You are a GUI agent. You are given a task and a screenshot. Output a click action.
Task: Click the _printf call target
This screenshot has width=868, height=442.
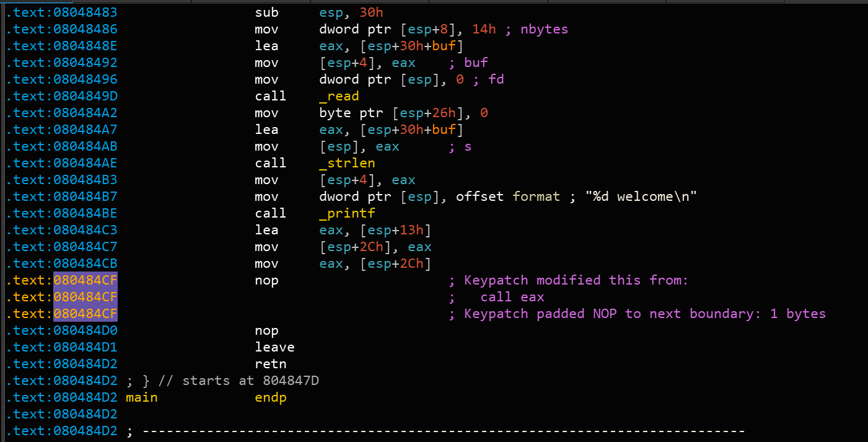(x=348, y=213)
